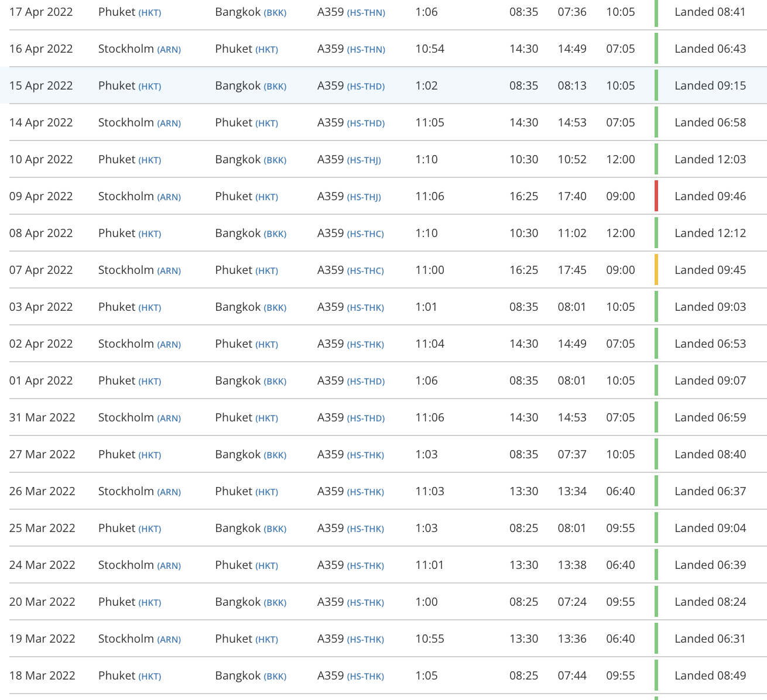Select the status text 'Landed 06:43'

(710, 49)
